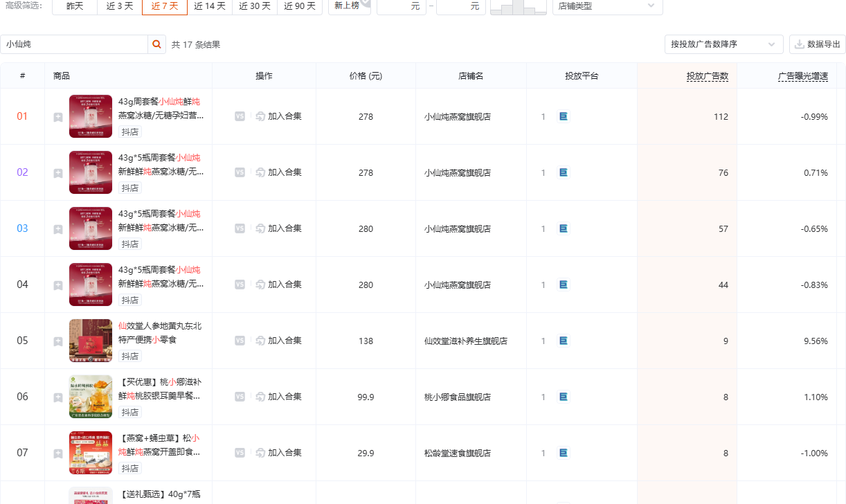
Task: Click the ad platform icon in row 03
Action: pos(564,228)
